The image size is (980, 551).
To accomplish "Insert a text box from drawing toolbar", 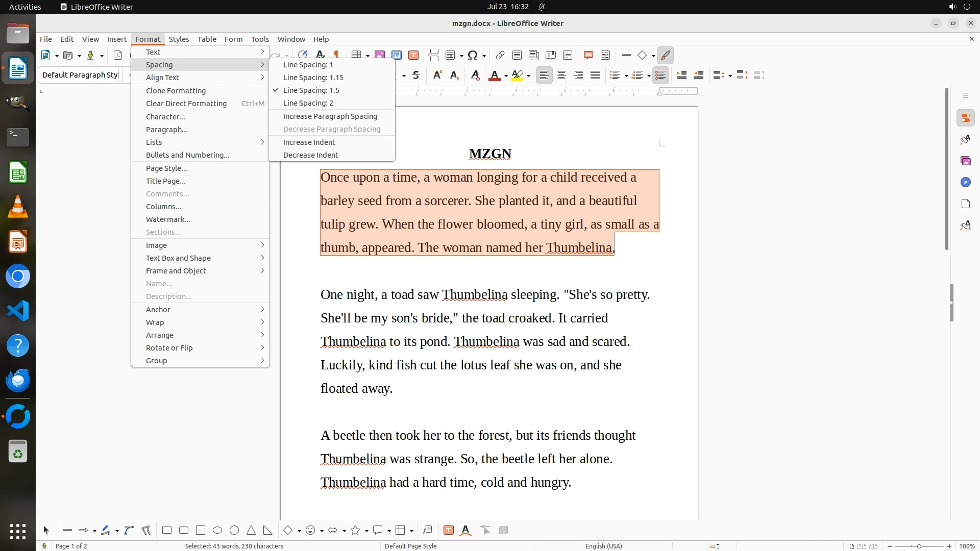I will (x=449, y=530).
